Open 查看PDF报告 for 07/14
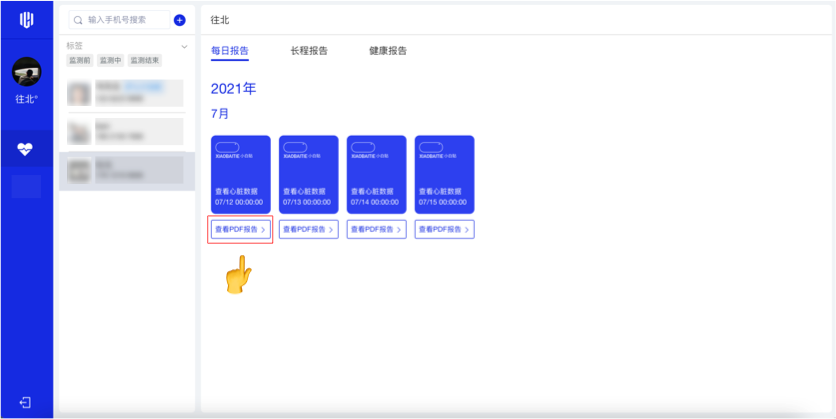The image size is (836, 419). [x=376, y=229]
